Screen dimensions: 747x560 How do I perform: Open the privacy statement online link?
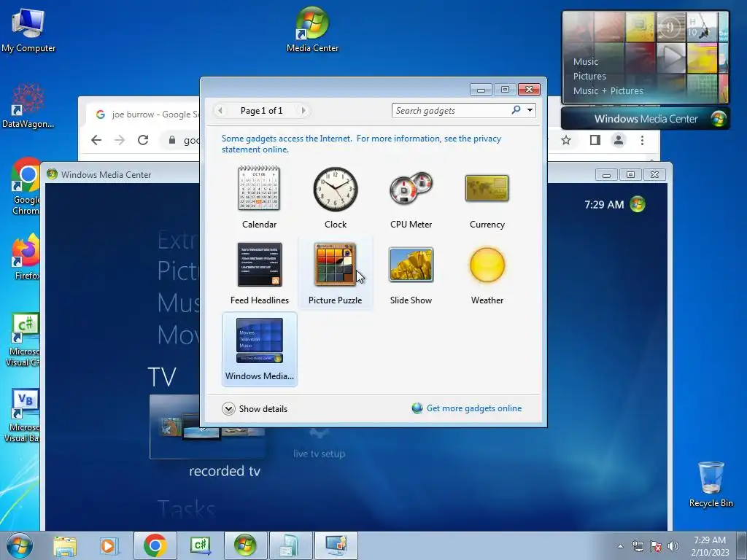point(361,144)
